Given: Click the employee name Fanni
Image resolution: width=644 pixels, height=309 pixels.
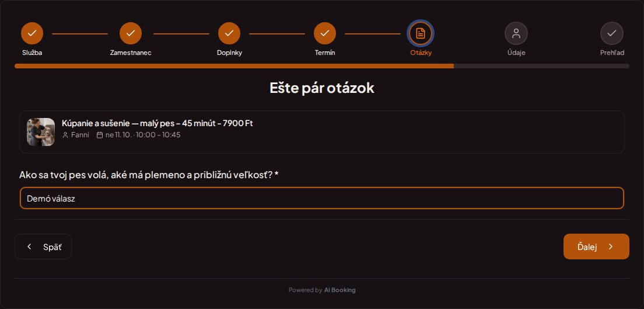Looking at the screenshot, I should [80, 135].
